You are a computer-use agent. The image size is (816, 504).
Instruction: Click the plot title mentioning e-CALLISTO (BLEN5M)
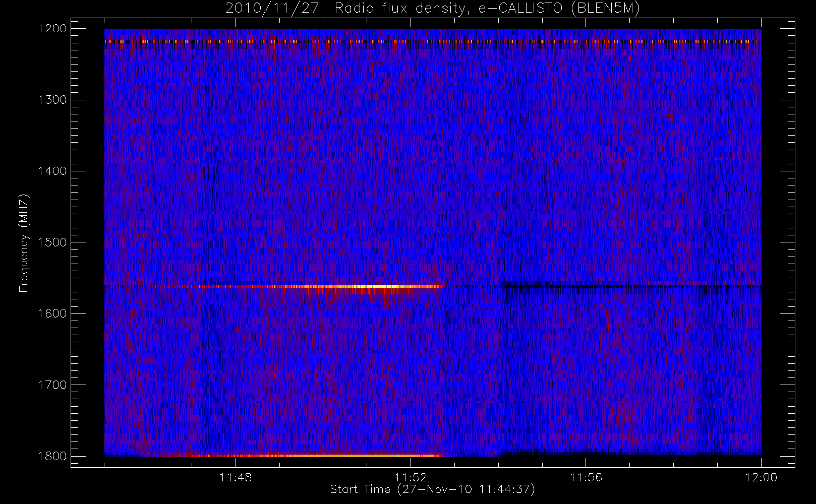coord(433,9)
